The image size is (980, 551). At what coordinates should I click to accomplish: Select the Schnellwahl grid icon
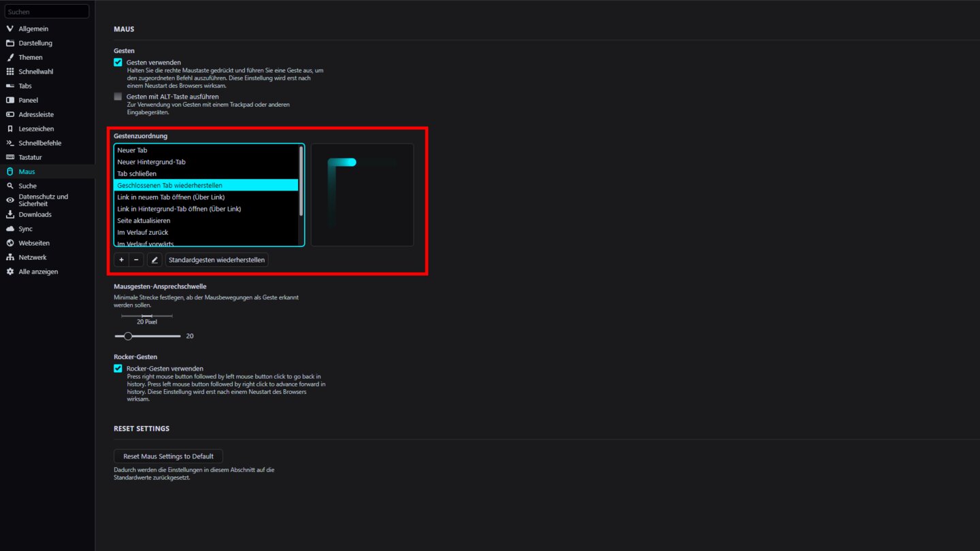click(10, 71)
